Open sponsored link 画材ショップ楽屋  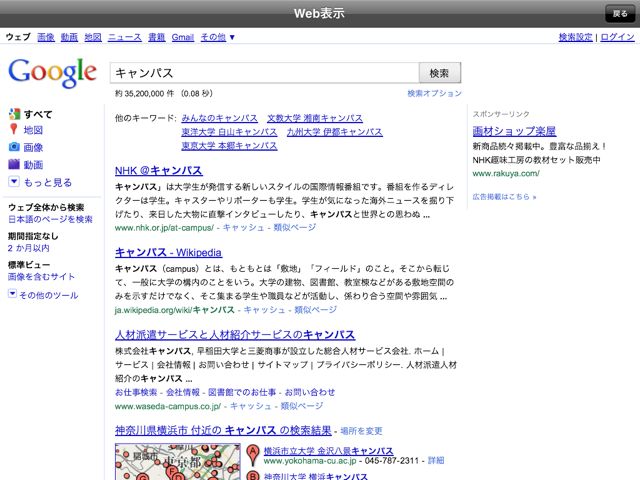(514, 131)
